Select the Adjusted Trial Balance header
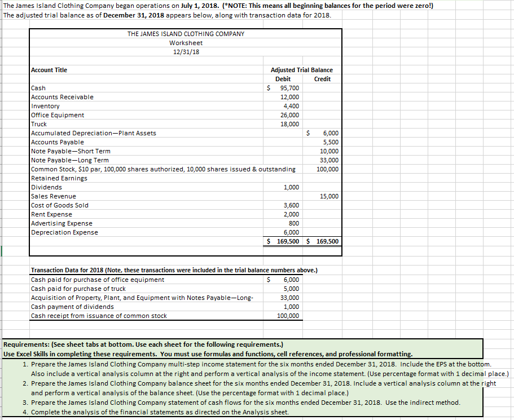The image size is (514, 420). [302, 70]
